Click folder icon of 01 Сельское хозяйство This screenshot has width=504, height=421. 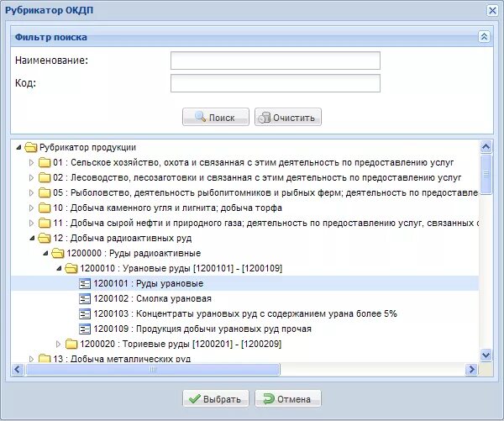[x=45, y=162]
